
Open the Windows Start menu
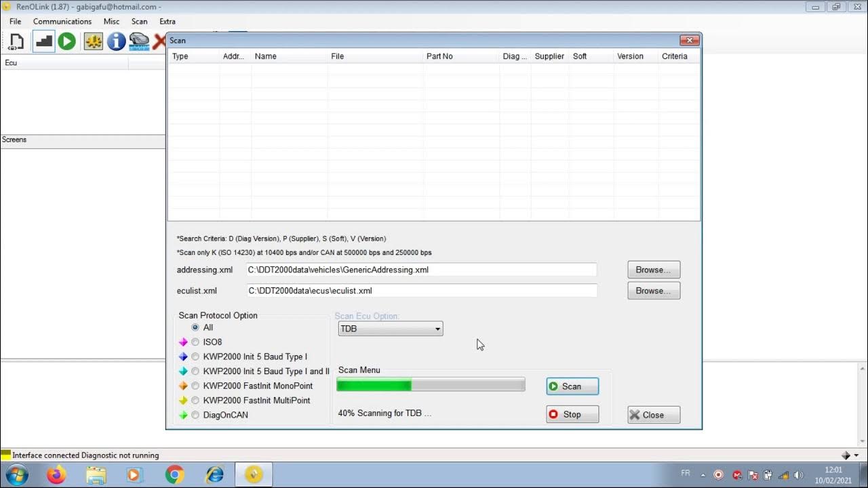pos(16,475)
